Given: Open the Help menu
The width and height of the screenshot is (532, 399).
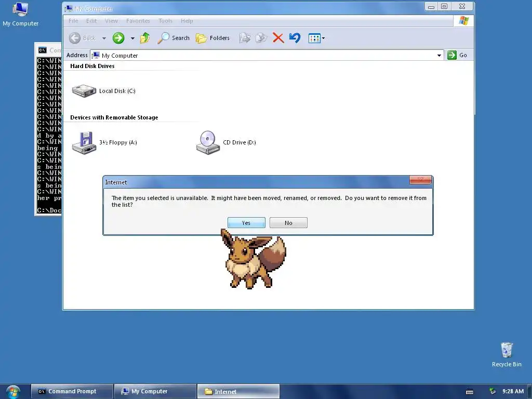Looking at the screenshot, I should coord(187,21).
